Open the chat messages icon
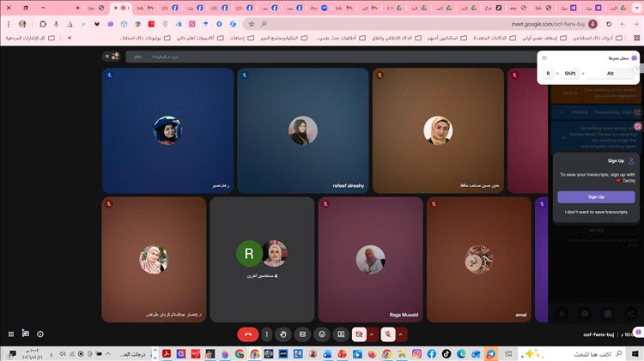The width and height of the screenshot is (644, 361). (x=26, y=334)
